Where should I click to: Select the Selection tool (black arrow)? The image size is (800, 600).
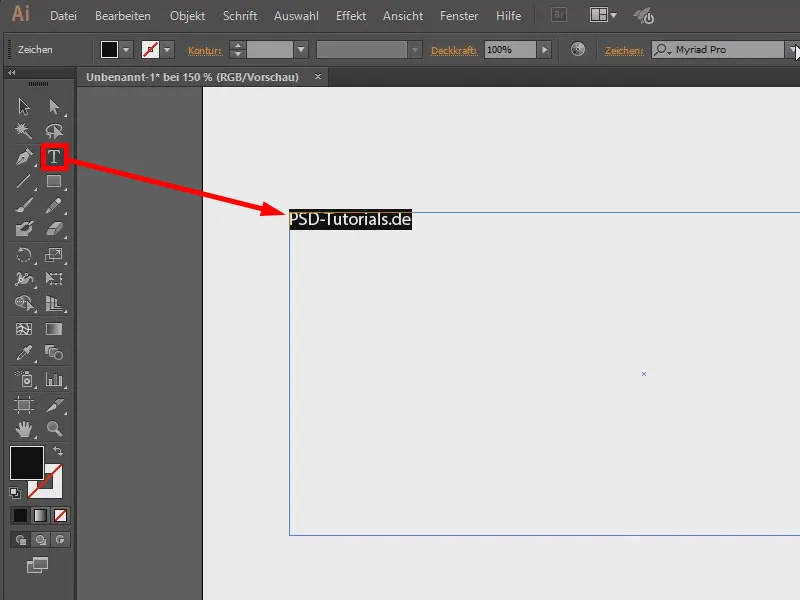click(x=23, y=107)
